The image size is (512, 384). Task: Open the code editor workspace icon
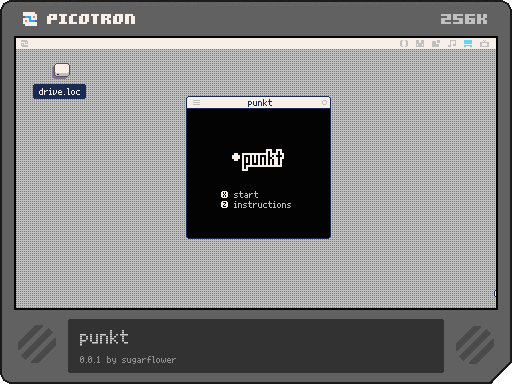pos(404,44)
